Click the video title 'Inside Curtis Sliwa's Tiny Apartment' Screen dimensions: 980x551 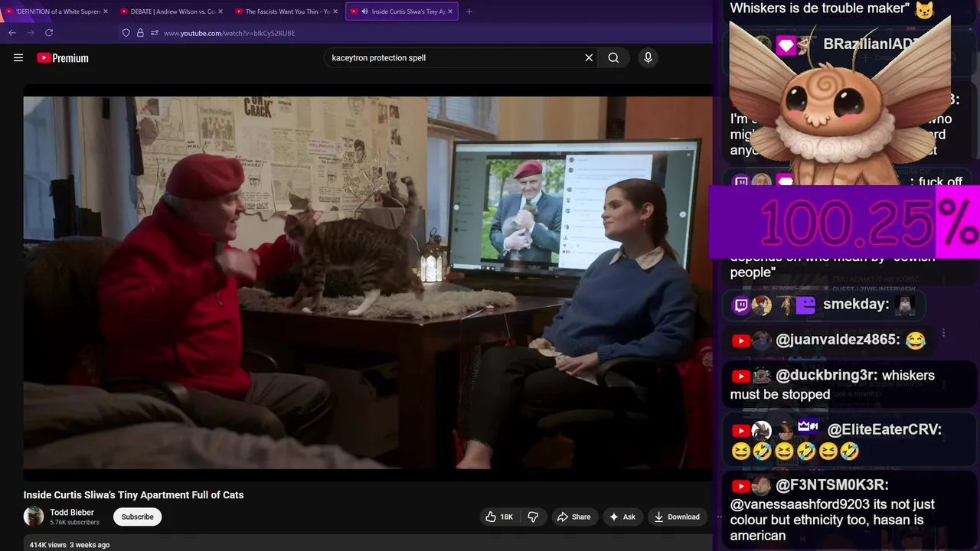(x=133, y=495)
